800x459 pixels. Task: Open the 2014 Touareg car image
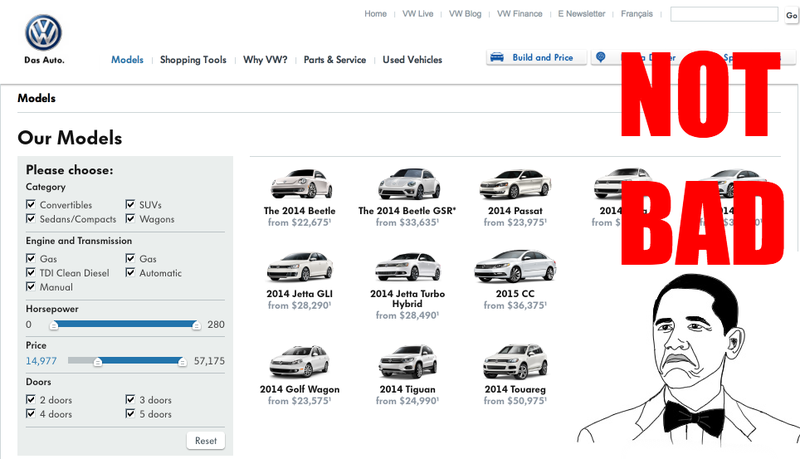tap(515, 361)
